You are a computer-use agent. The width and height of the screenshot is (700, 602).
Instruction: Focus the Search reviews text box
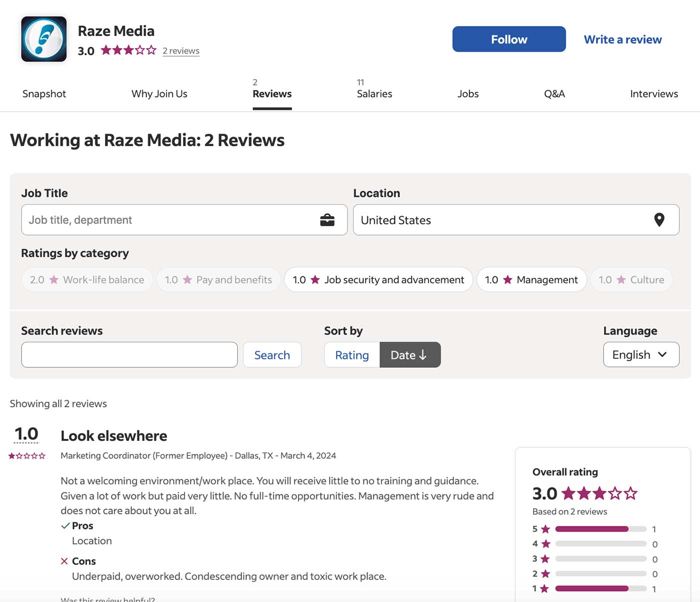(129, 355)
